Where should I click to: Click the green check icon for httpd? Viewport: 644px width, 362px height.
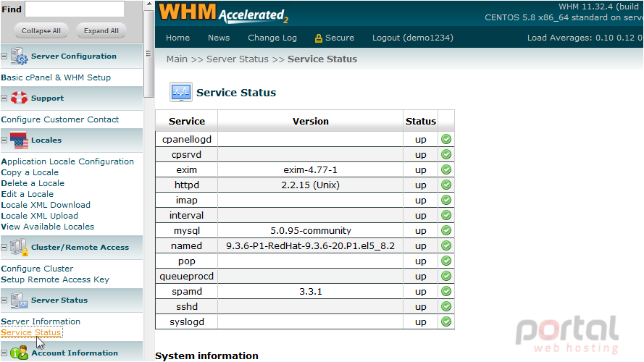click(x=446, y=185)
